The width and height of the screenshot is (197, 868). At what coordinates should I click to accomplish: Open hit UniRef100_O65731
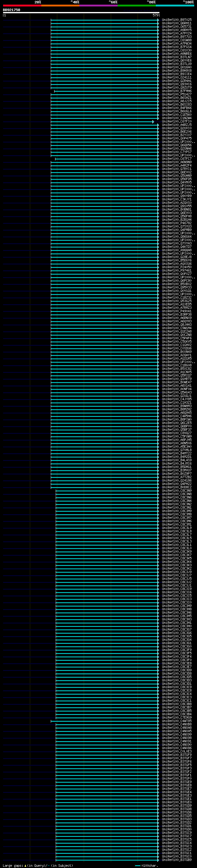coord(177,27)
